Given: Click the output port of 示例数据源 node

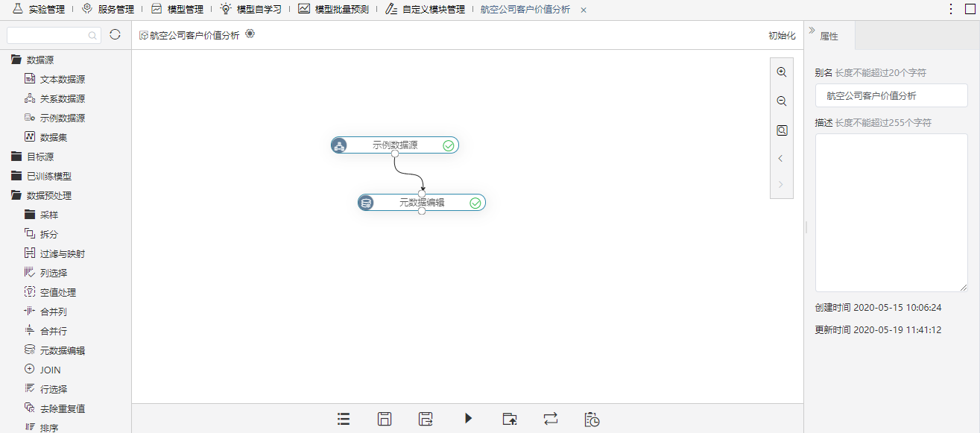Looking at the screenshot, I should click(x=395, y=154).
